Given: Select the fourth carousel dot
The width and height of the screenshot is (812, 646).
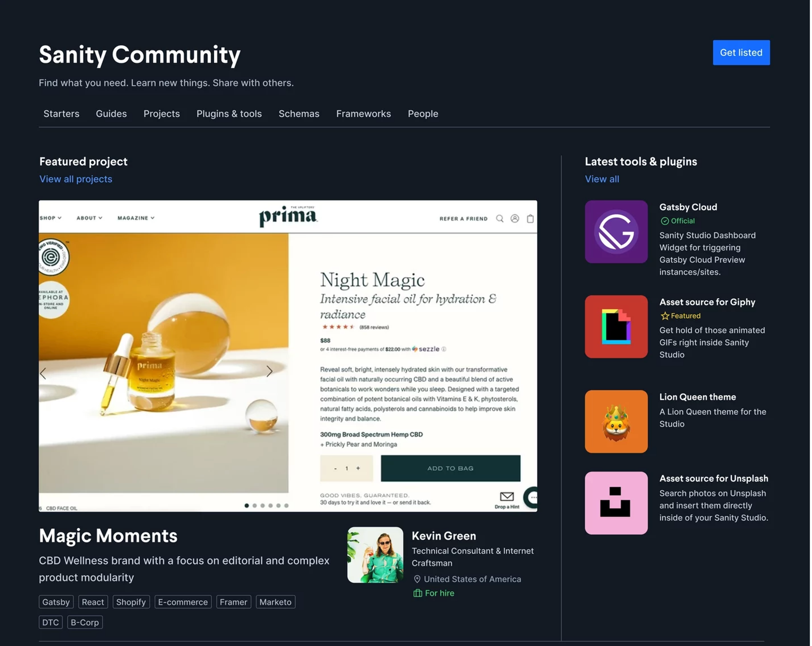Looking at the screenshot, I should tap(270, 506).
